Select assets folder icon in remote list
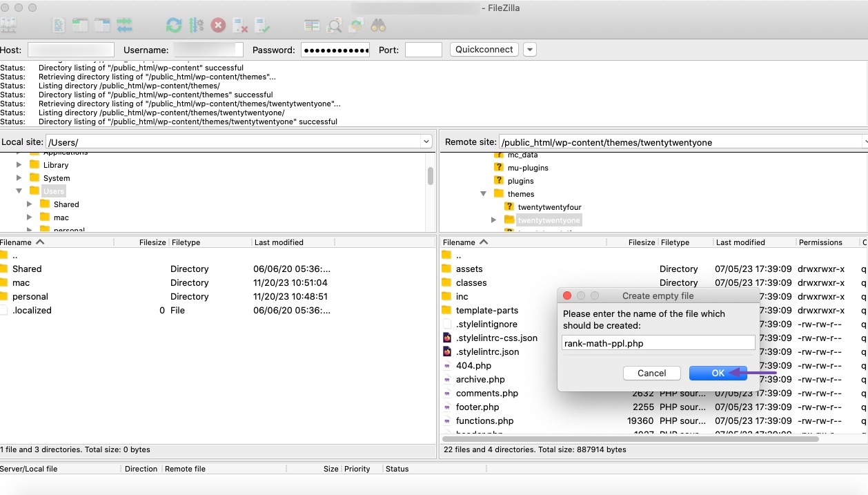 tap(446, 269)
